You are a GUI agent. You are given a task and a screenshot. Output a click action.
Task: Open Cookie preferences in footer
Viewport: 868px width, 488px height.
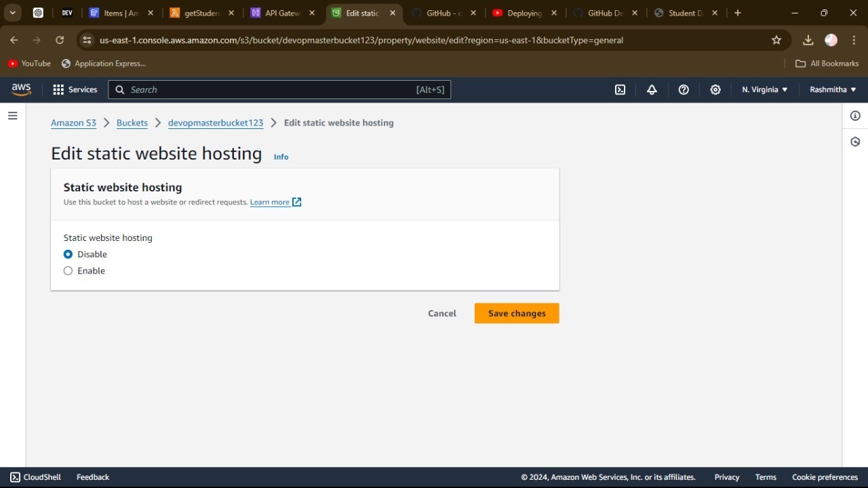825,477
